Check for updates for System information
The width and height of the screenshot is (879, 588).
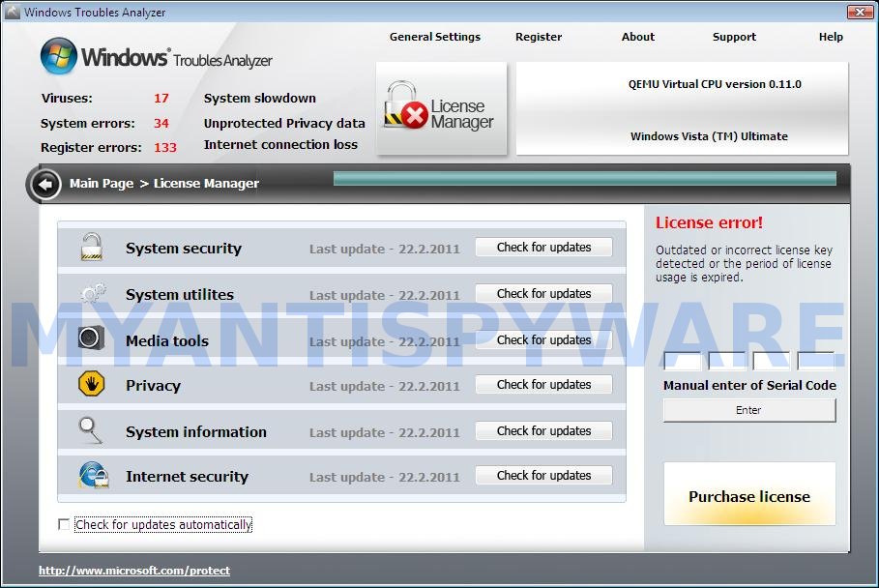[x=543, y=431]
